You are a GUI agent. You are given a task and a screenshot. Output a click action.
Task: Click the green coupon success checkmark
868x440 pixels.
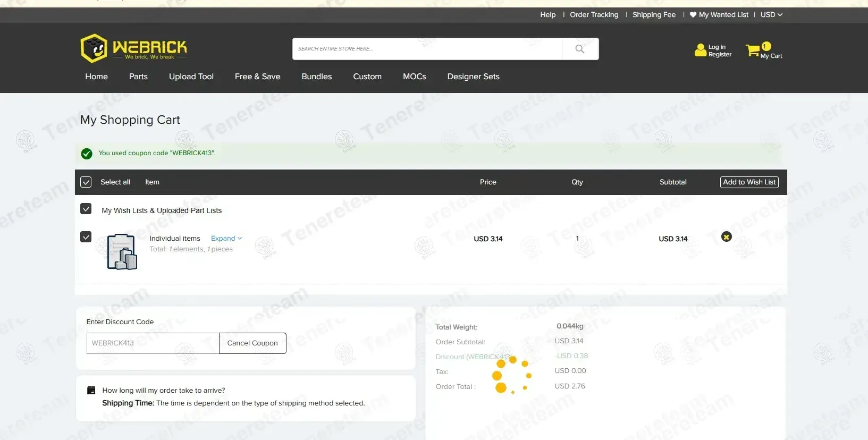coord(87,154)
